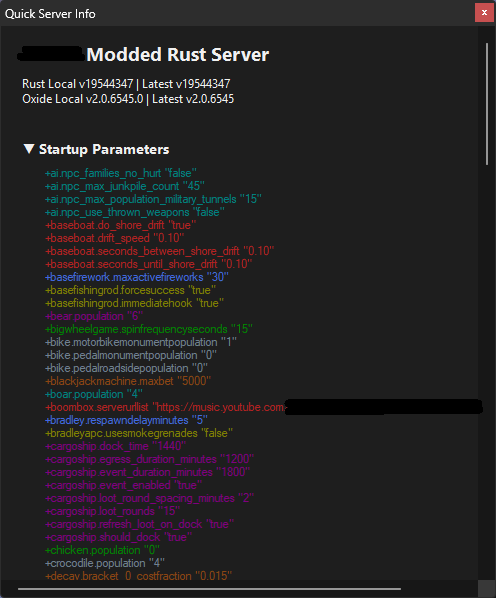Select +ai.npc_max_population_military_tunnels "15" line

coord(153,199)
